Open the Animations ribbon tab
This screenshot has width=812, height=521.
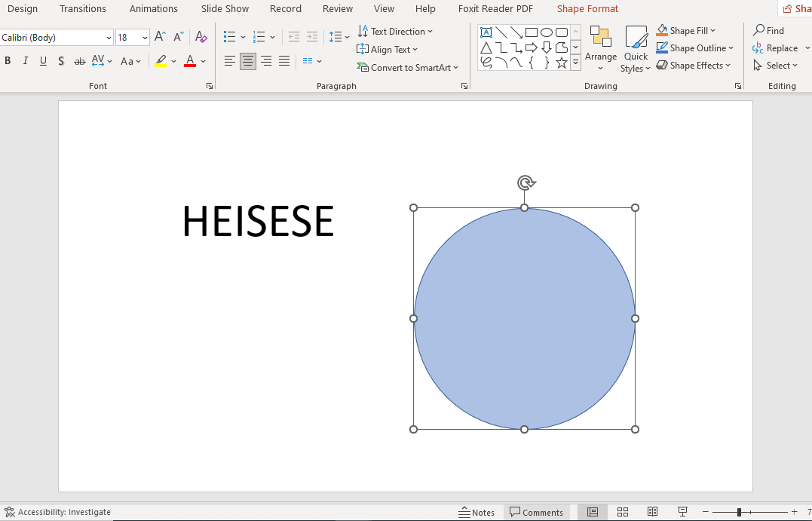point(153,8)
